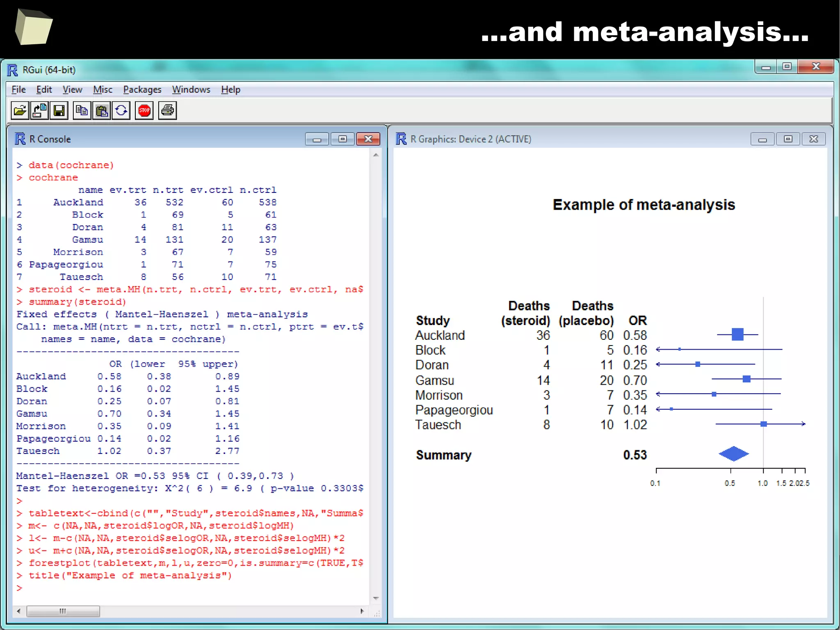Click the 'Gamsu' study label in the plot
The width and height of the screenshot is (840, 630).
tap(435, 380)
